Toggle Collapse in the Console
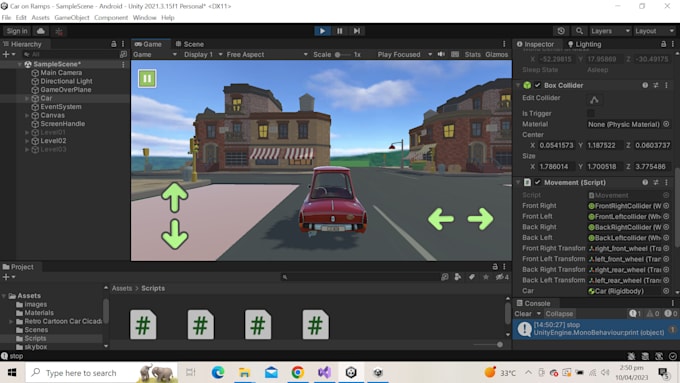Screen dimensions: 680x383 pyautogui.click(x=559, y=314)
